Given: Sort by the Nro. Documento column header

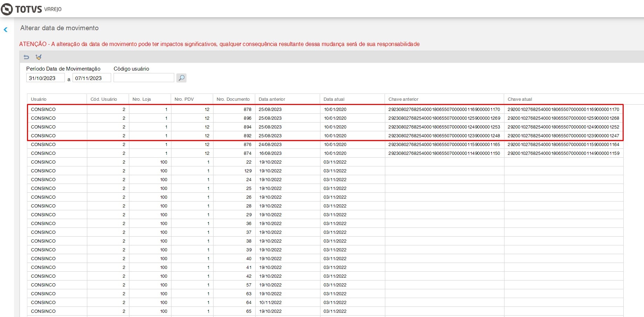Looking at the screenshot, I should pos(234,99).
